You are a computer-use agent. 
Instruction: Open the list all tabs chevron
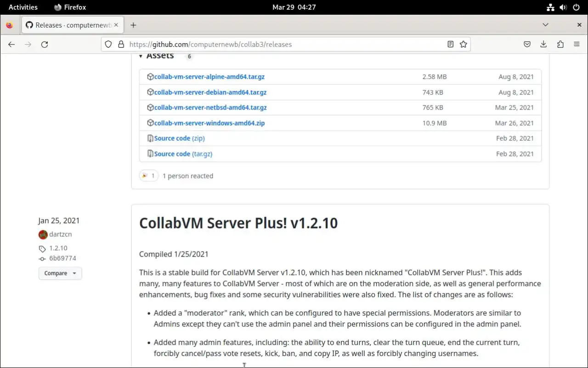coord(545,25)
